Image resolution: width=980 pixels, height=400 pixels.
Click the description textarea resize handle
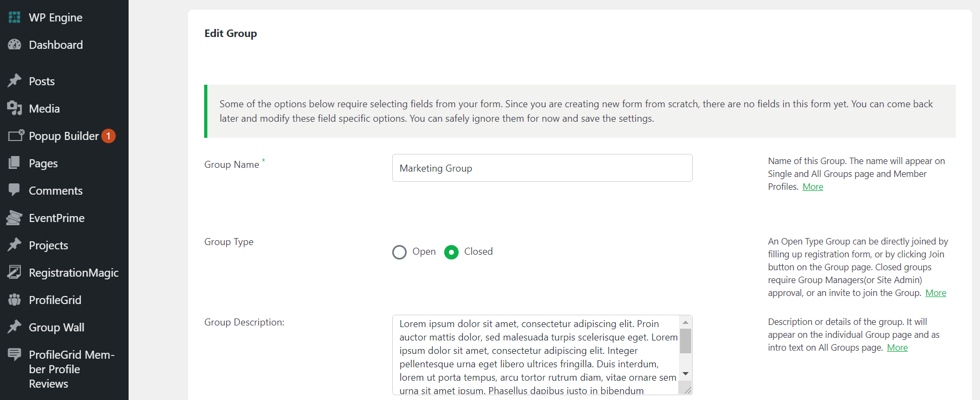tap(687, 390)
